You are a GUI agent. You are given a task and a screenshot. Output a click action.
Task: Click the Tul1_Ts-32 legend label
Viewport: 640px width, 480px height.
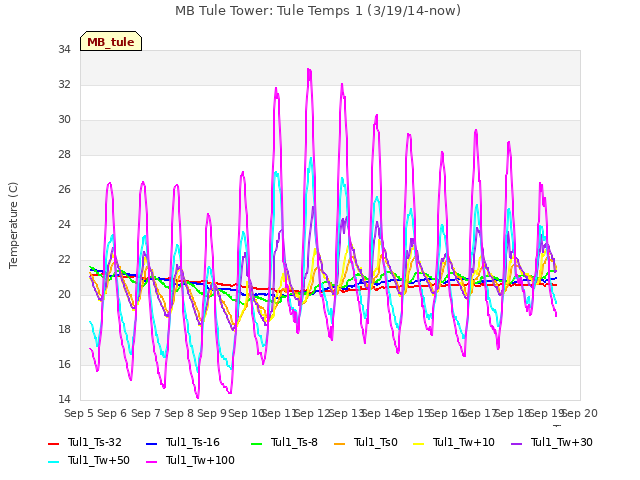pos(94,442)
